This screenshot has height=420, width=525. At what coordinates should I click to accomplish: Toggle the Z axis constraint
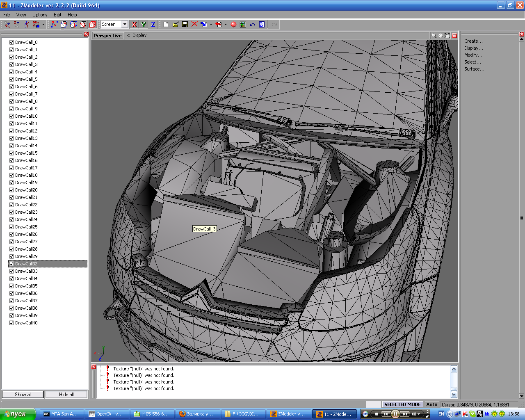(153, 25)
